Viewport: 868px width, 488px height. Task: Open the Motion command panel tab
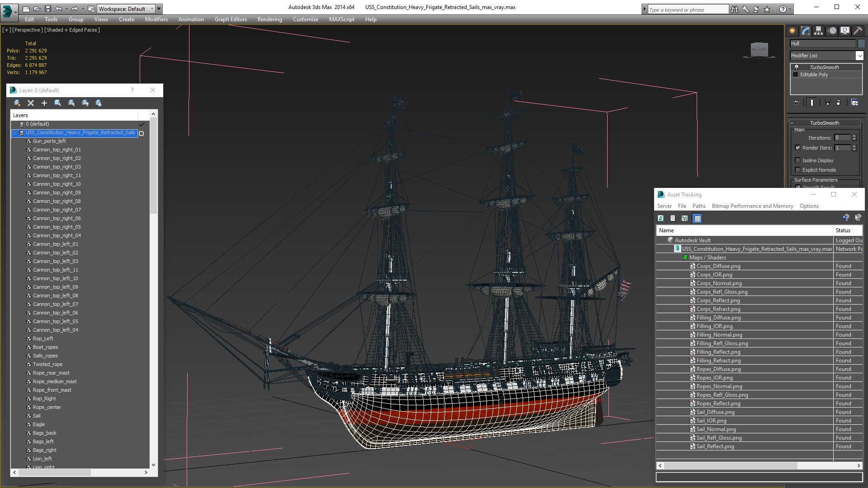click(x=832, y=31)
